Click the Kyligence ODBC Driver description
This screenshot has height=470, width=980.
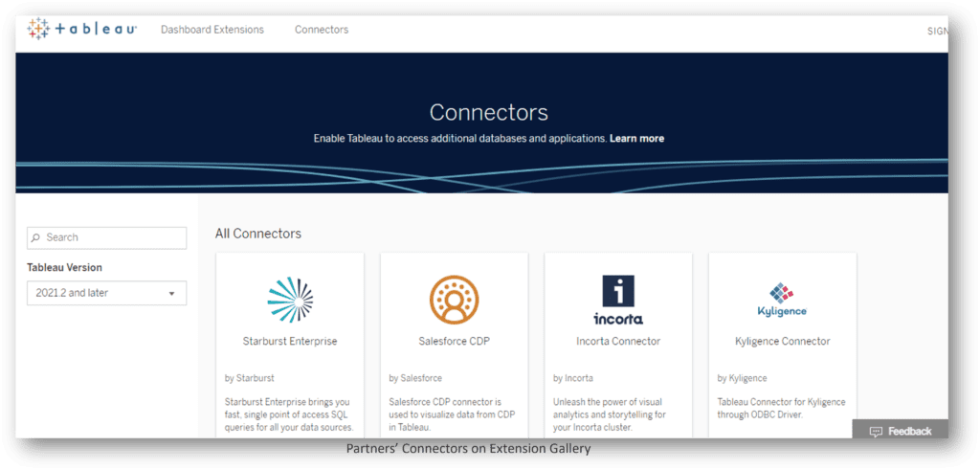click(x=781, y=408)
